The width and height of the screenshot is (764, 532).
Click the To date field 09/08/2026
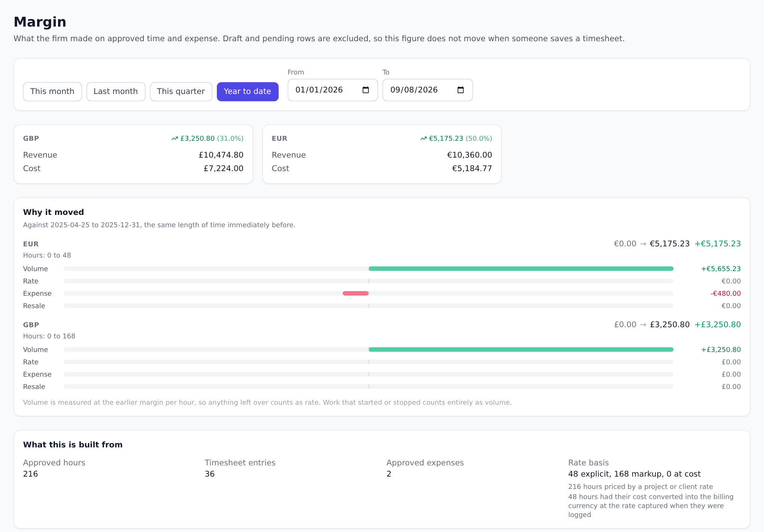point(427,90)
